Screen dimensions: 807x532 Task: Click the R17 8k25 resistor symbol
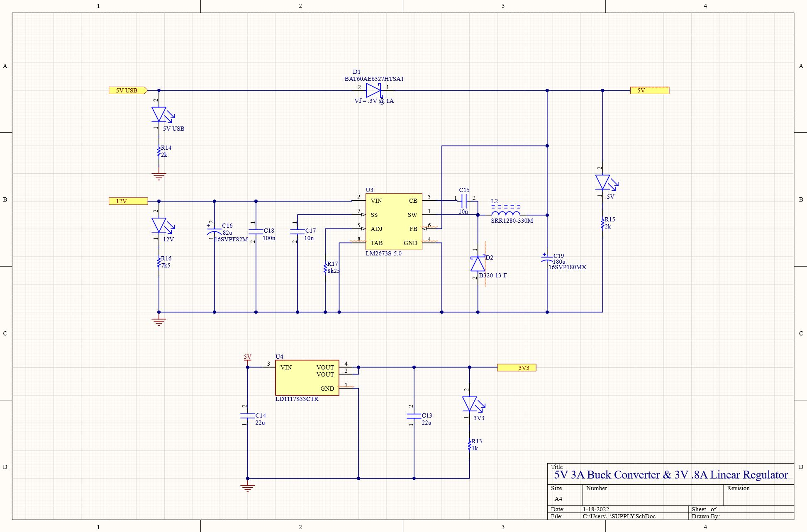point(325,269)
